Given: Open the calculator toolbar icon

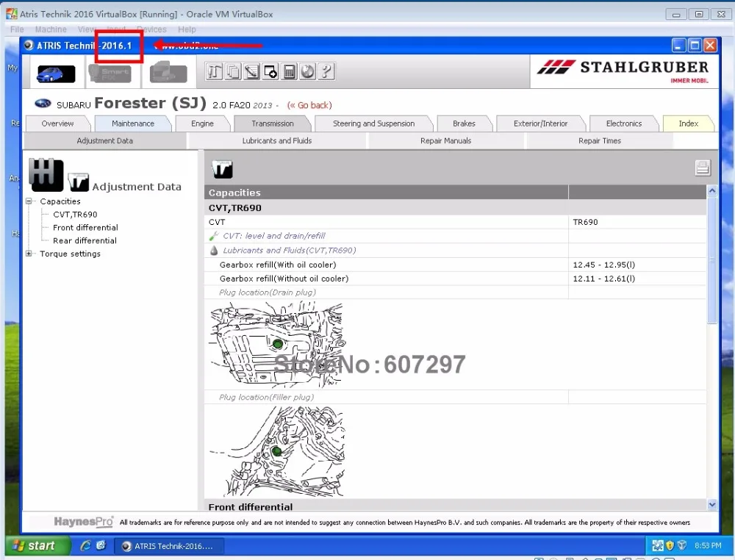Looking at the screenshot, I should pyautogui.click(x=289, y=72).
